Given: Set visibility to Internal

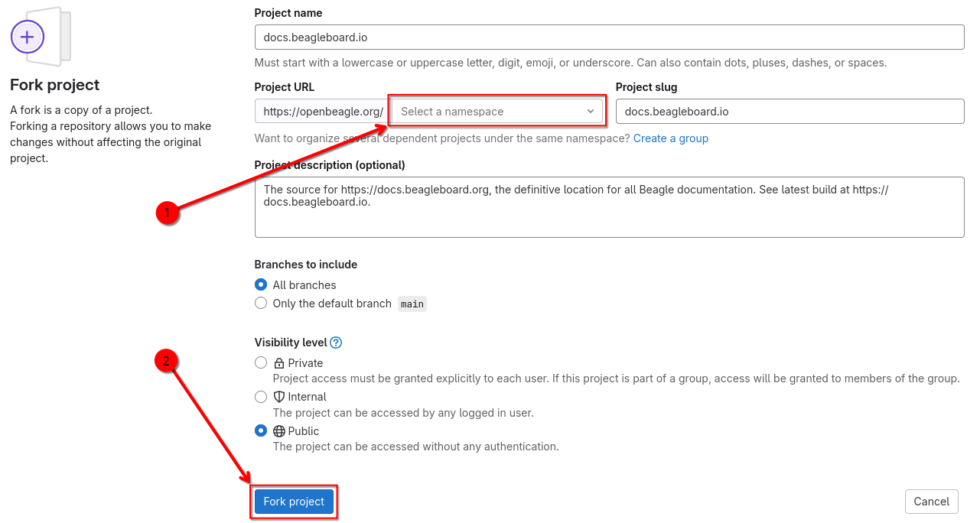Looking at the screenshot, I should tap(261, 397).
